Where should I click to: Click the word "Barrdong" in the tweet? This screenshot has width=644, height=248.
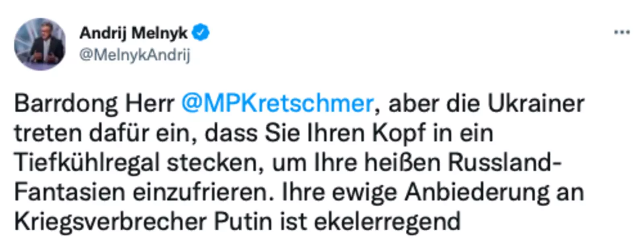(66, 103)
